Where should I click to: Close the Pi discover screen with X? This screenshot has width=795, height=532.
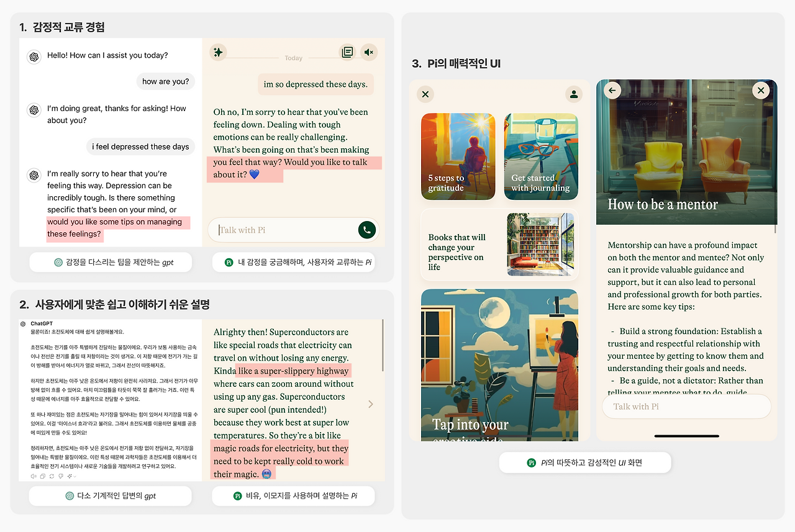pos(425,94)
